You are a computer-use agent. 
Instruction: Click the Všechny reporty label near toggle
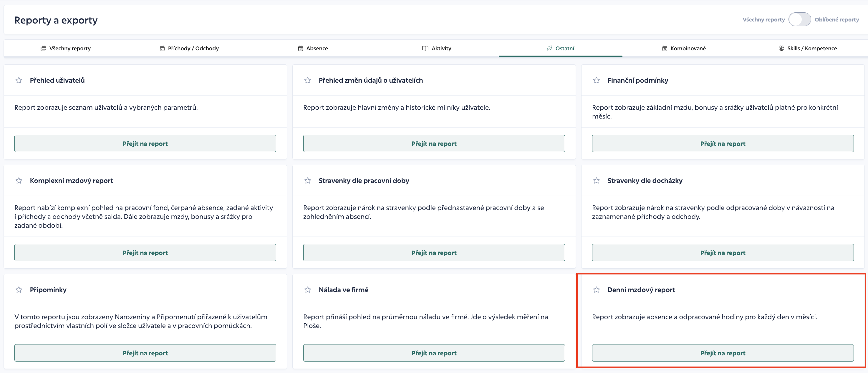[763, 19]
